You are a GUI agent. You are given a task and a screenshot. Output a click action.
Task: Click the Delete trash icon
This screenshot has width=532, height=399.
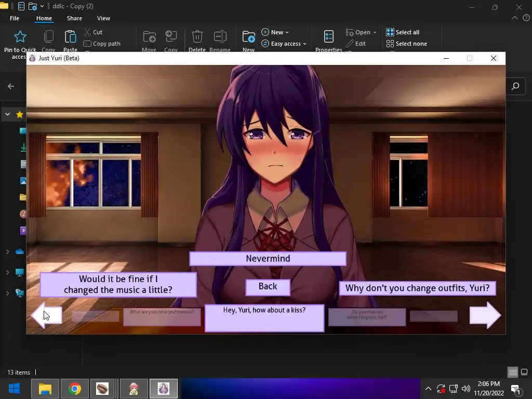(x=197, y=37)
